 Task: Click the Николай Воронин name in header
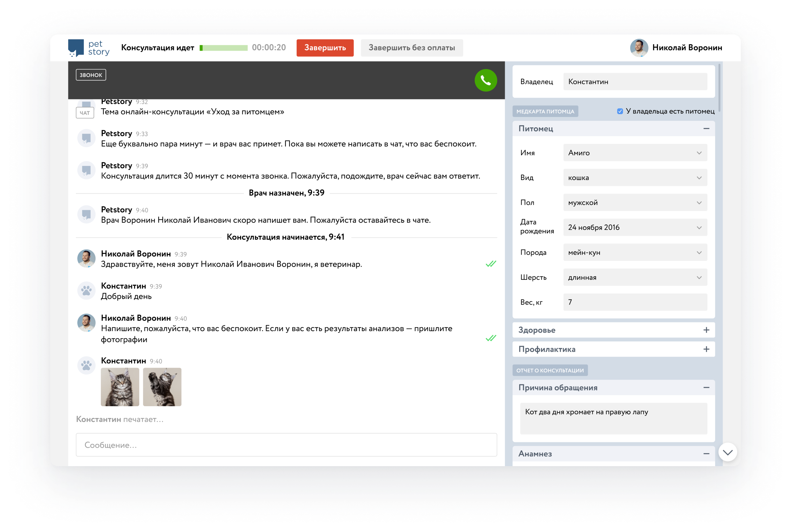pos(687,48)
